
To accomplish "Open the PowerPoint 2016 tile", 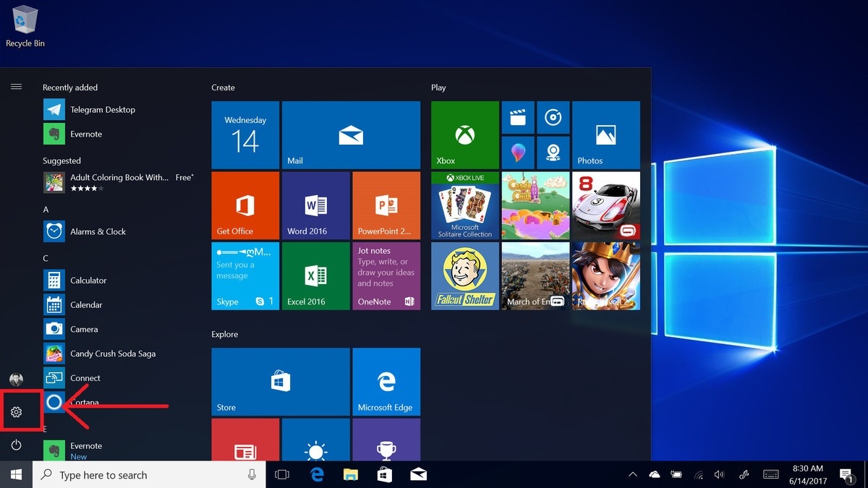I will point(386,205).
